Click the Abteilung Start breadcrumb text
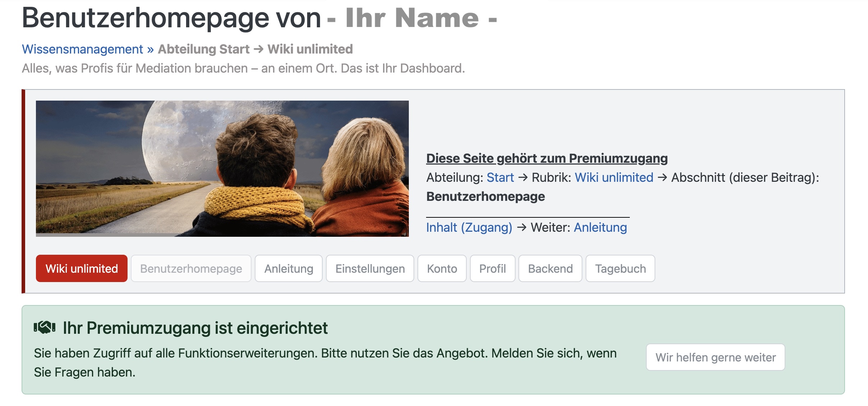Viewport: 868px width, 406px height. 203,49
